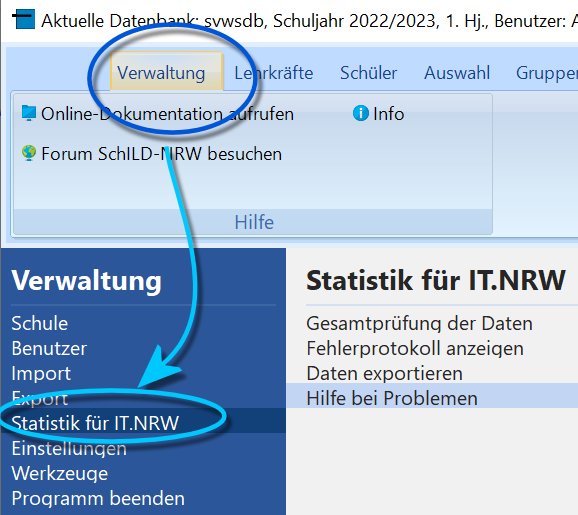Open Werkzeuge in the sidebar
Viewport: 578px width, 515px height.
coord(60,473)
